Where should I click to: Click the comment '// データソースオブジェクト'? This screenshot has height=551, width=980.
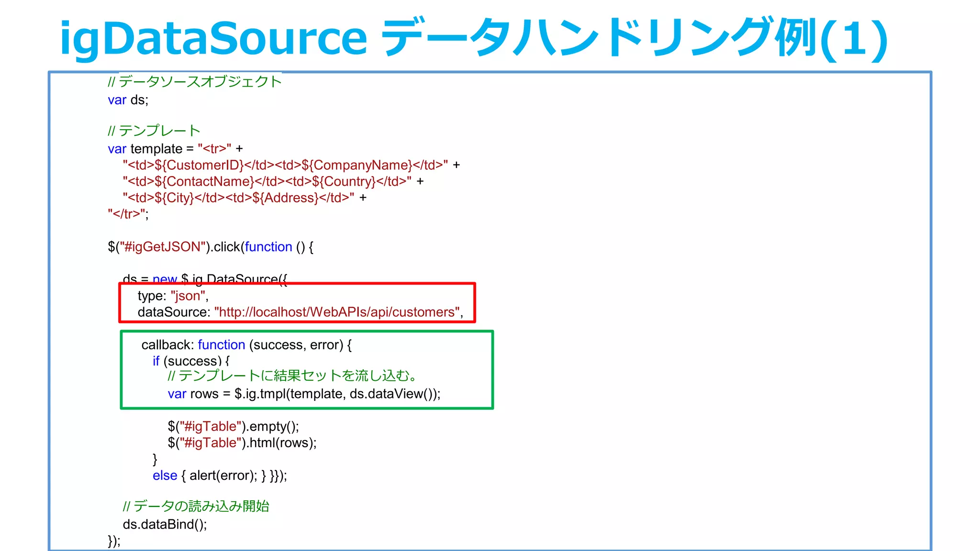tap(195, 81)
